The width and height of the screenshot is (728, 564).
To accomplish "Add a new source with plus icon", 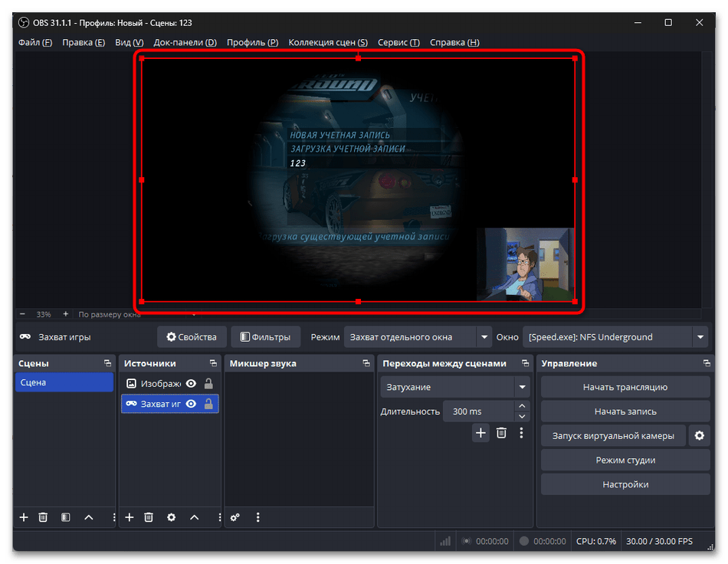I will pyautogui.click(x=130, y=517).
